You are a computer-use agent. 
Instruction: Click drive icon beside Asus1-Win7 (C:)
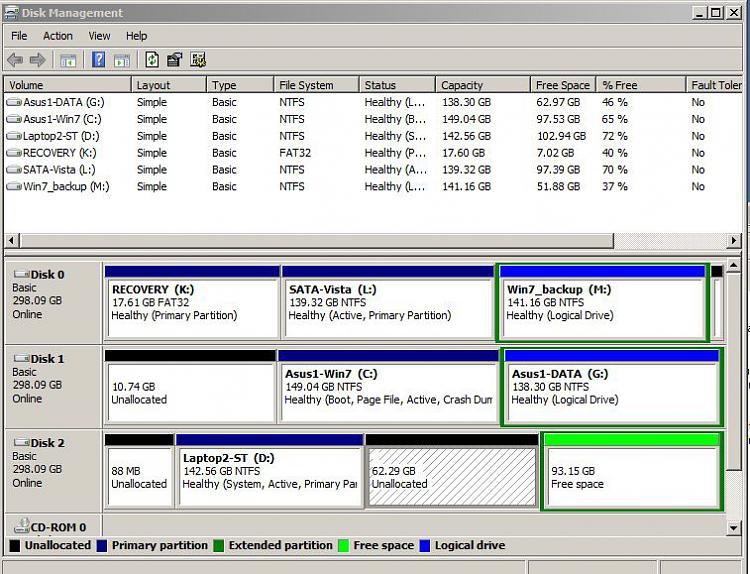(14, 119)
